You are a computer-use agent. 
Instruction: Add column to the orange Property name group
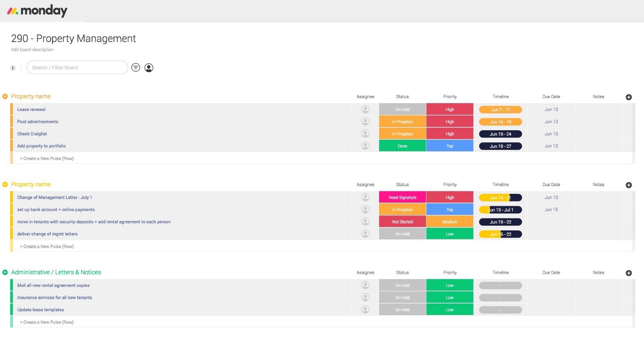click(629, 97)
